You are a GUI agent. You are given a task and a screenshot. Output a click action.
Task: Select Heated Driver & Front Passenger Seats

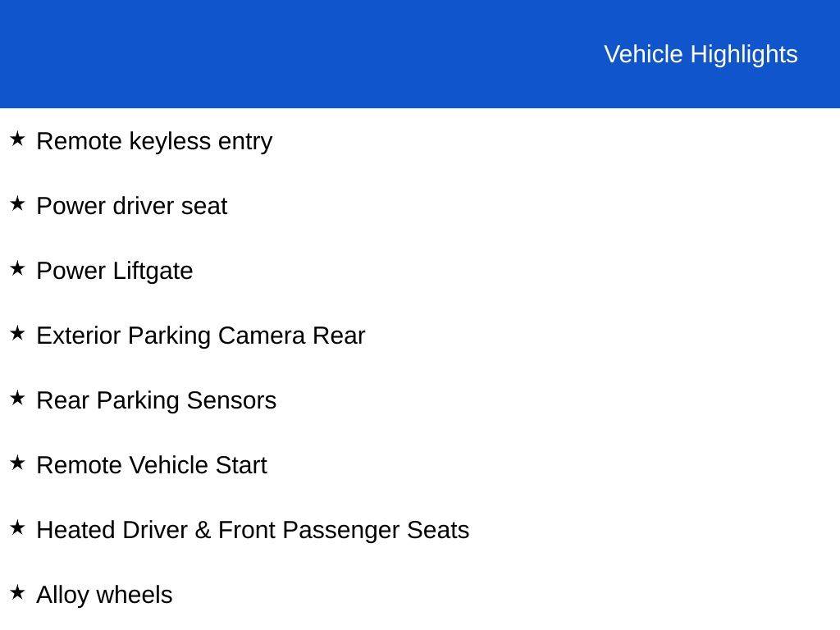pos(253,531)
